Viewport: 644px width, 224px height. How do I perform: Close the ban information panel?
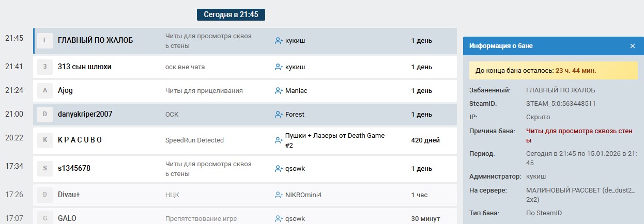pyautogui.click(x=632, y=46)
